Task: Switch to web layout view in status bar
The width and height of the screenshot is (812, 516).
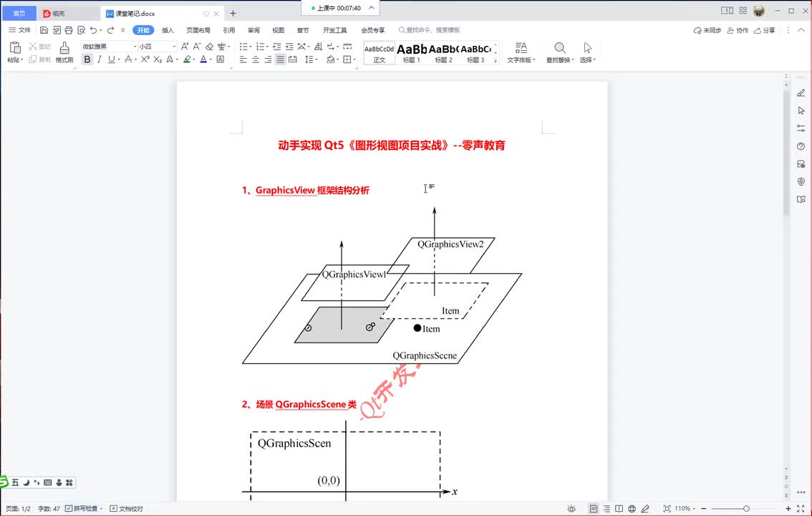Action: pyautogui.click(x=632, y=509)
